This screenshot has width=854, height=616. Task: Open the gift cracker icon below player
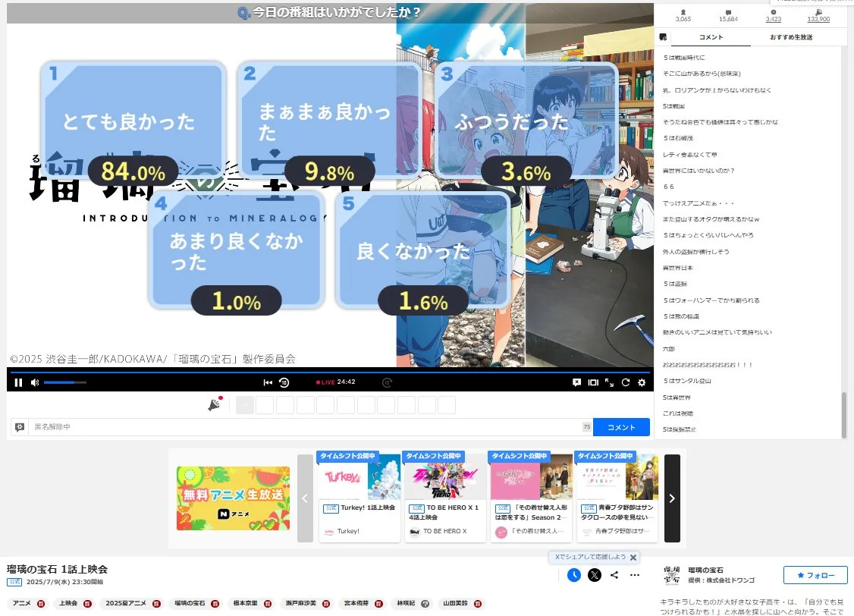(x=215, y=404)
